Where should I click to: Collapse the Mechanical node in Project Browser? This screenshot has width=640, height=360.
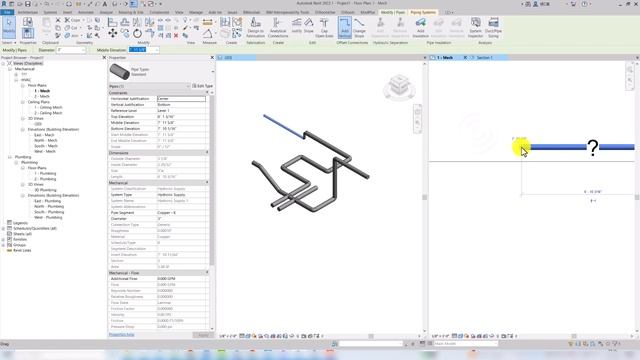pyautogui.click(x=10, y=69)
